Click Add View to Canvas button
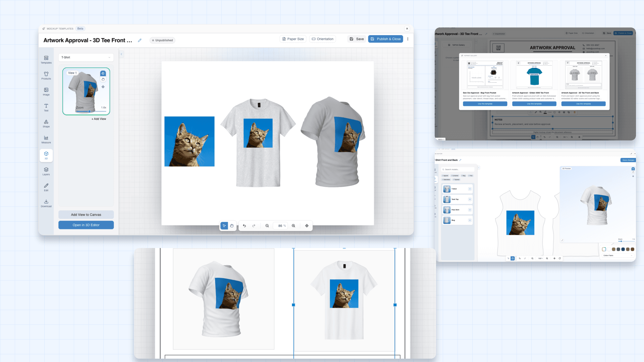The width and height of the screenshot is (644, 362). click(x=86, y=215)
